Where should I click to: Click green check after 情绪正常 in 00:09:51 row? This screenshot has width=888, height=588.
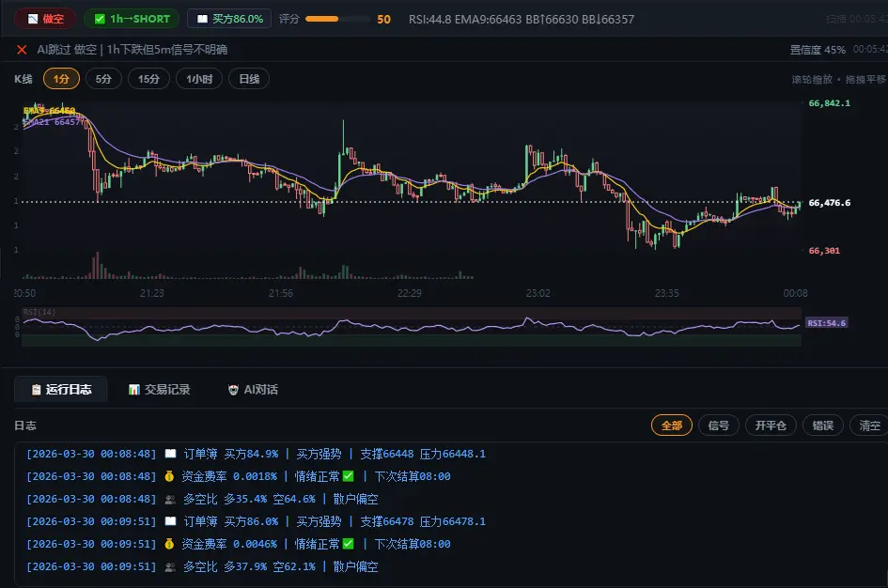tap(349, 544)
